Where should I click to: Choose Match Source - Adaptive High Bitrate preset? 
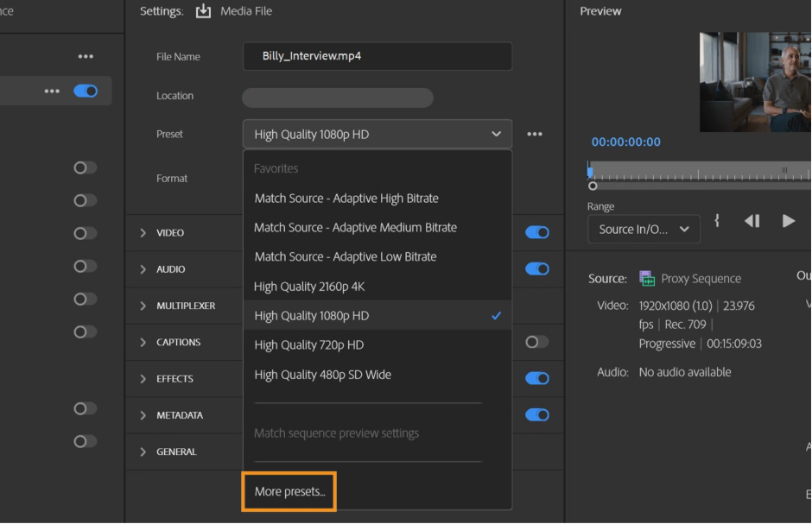[x=377, y=198]
